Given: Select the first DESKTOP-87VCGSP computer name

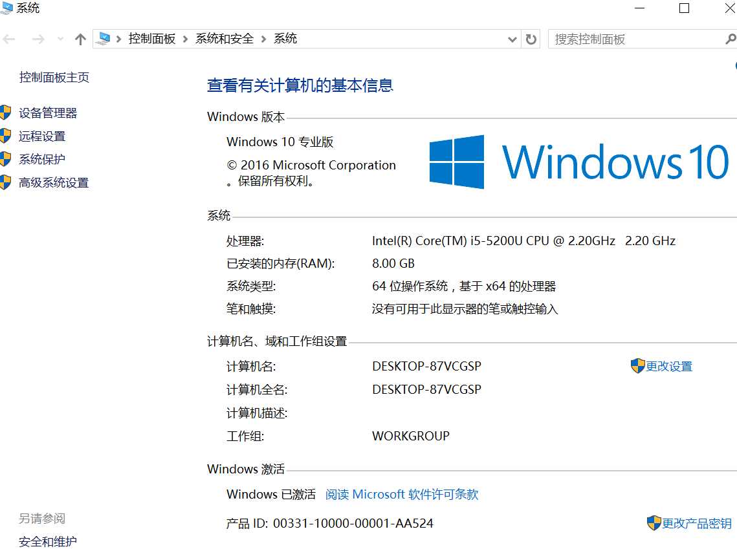Looking at the screenshot, I should [x=427, y=367].
